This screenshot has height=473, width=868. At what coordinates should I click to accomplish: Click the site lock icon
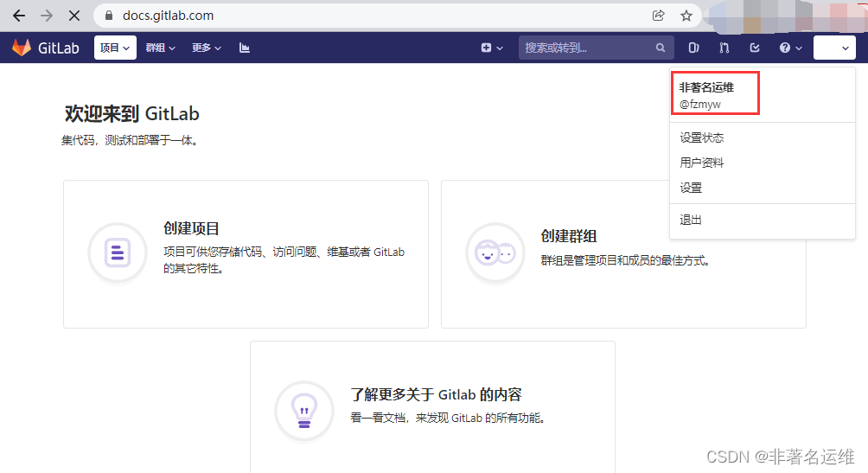click(x=109, y=16)
